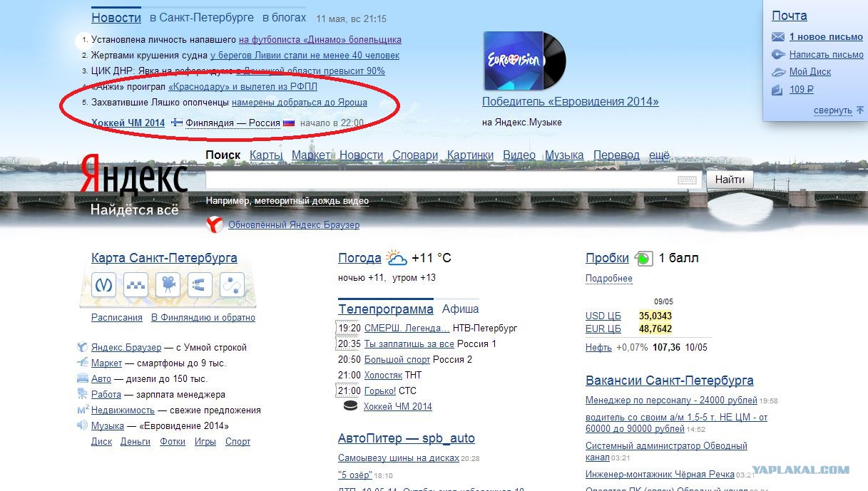This screenshot has width=868, height=491.
Task: Click the Russia flag icon
Action: 289,123
